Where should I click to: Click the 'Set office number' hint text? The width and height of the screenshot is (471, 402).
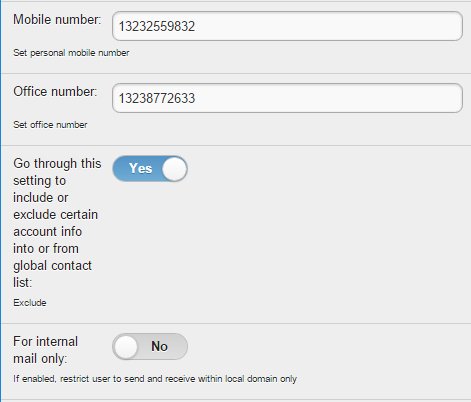[50, 125]
